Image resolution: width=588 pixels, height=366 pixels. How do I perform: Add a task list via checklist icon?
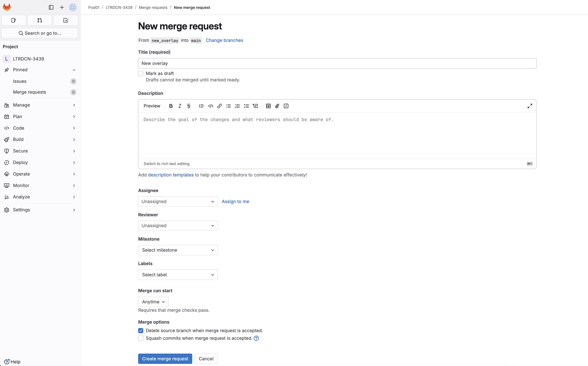[x=246, y=106]
